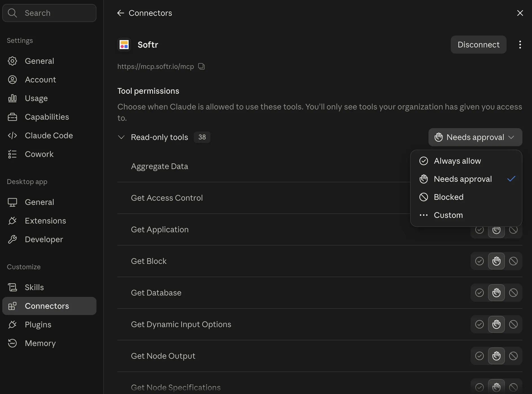
Task: Click the 38 tools count badge
Action: [202, 137]
